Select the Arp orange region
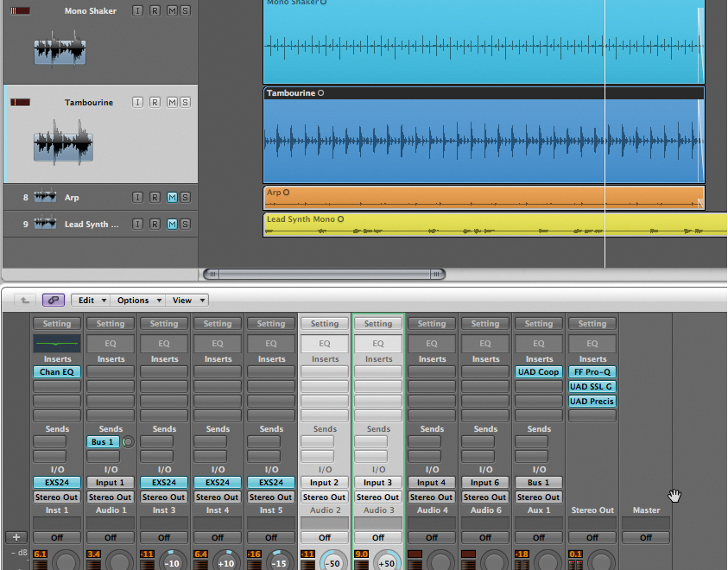728x570 pixels. point(484,198)
